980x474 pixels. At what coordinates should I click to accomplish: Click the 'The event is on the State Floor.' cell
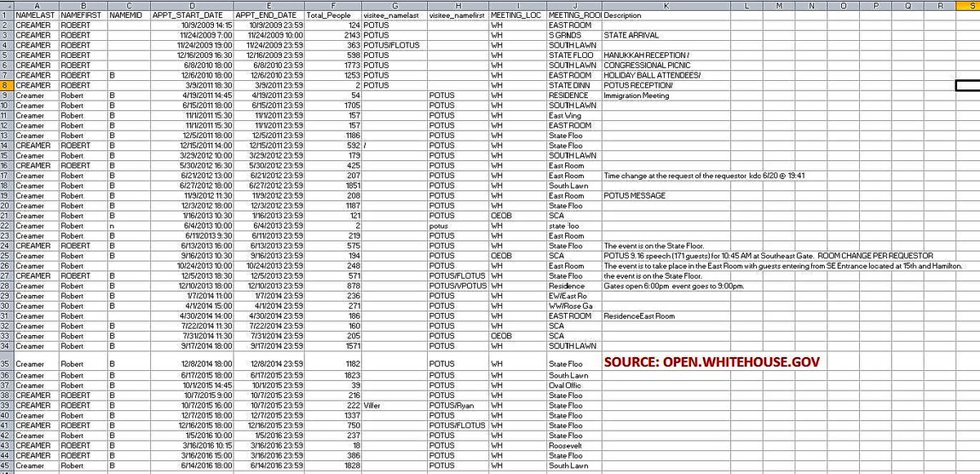[666, 246]
